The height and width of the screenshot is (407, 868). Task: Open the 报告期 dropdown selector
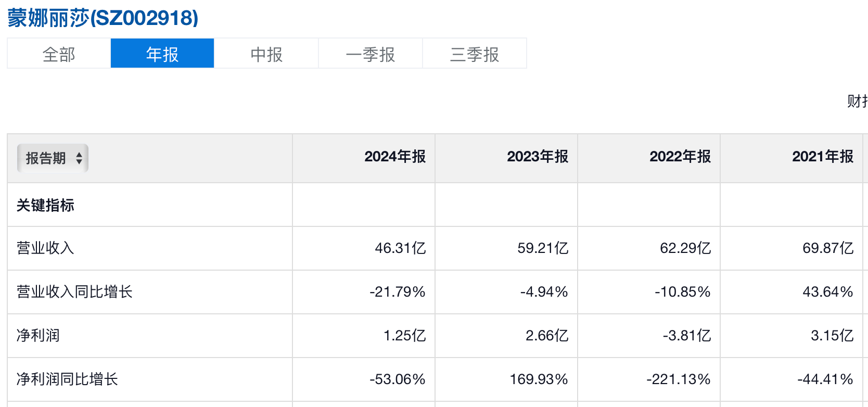[53, 158]
